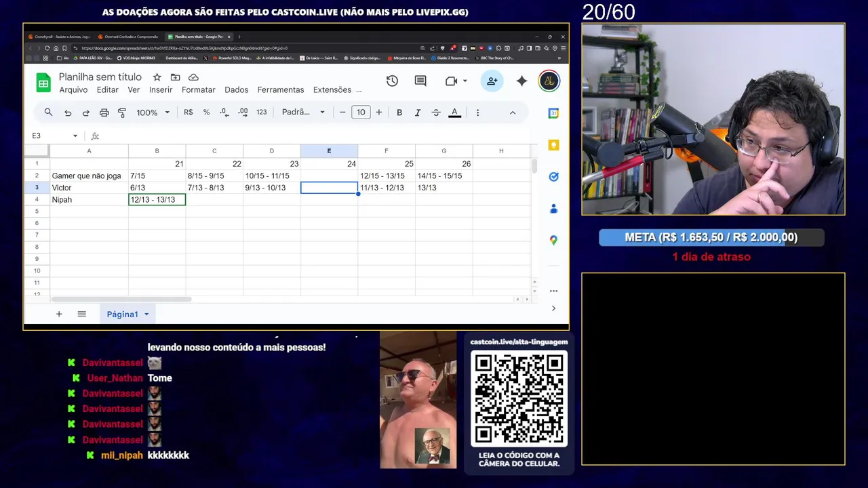Open the Padrão font dropdown
The image size is (868, 488).
[x=303, y=113]
